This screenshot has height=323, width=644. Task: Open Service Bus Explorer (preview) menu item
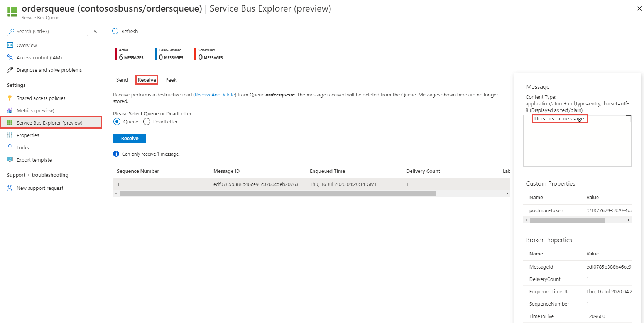[51, 123]
